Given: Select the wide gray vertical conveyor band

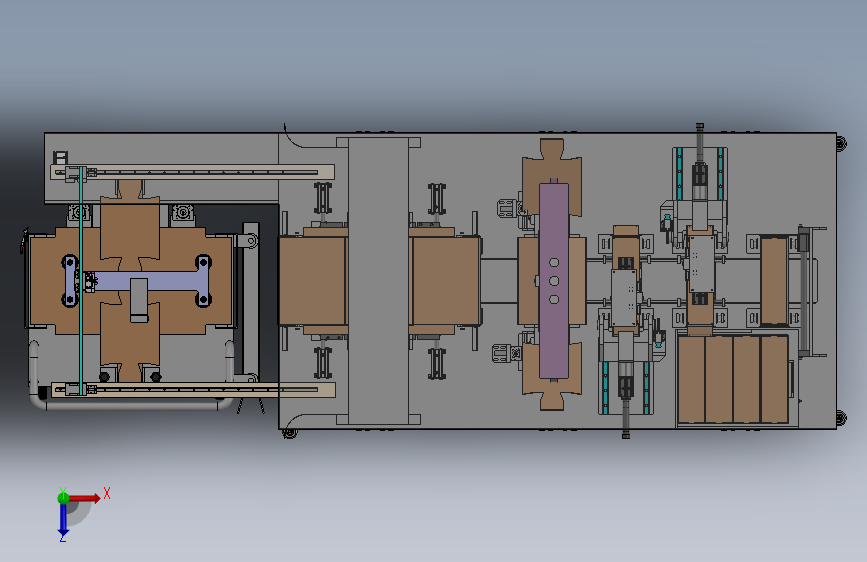Looking at the screenshot, I should point(378,281).
